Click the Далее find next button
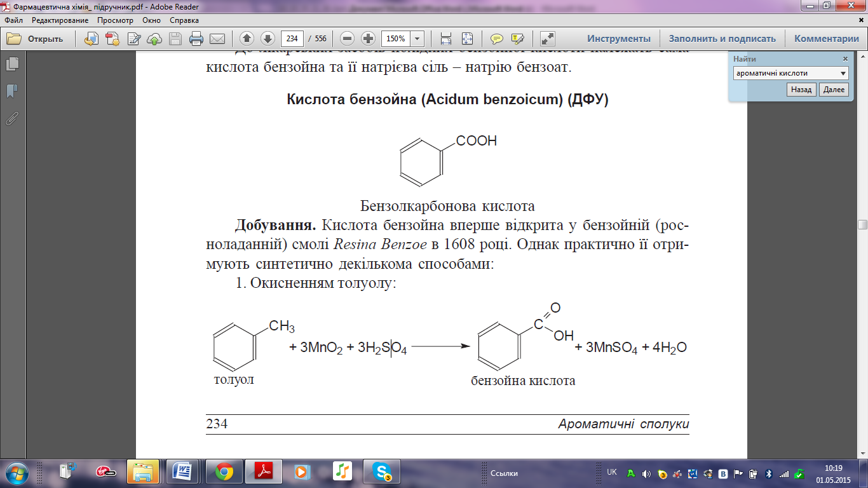 pyautogui.click(x=834, y=90)
